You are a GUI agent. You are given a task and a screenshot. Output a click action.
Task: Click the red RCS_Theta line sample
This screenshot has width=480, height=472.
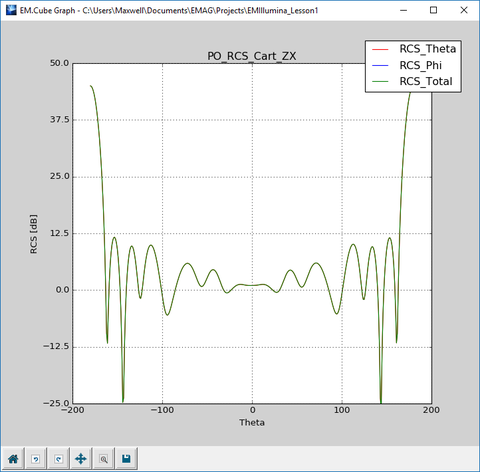coord(380,49)
